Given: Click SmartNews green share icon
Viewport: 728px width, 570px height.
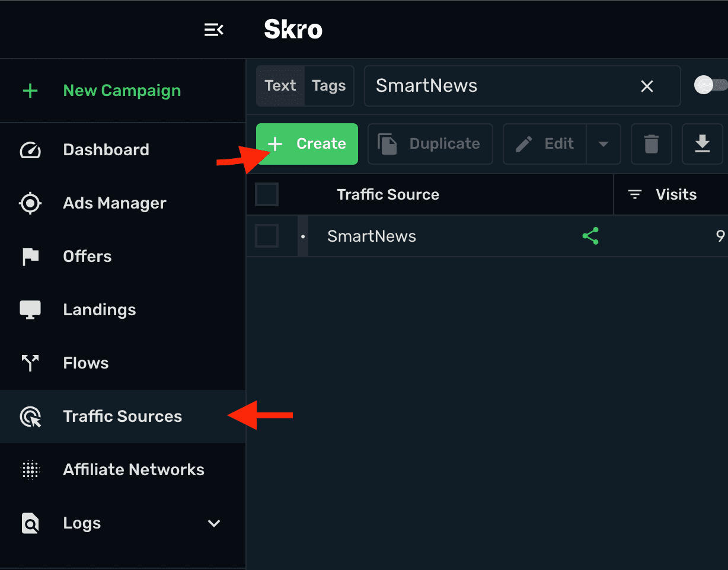Looking at the screenshot, I should click(x=590, y=236).
